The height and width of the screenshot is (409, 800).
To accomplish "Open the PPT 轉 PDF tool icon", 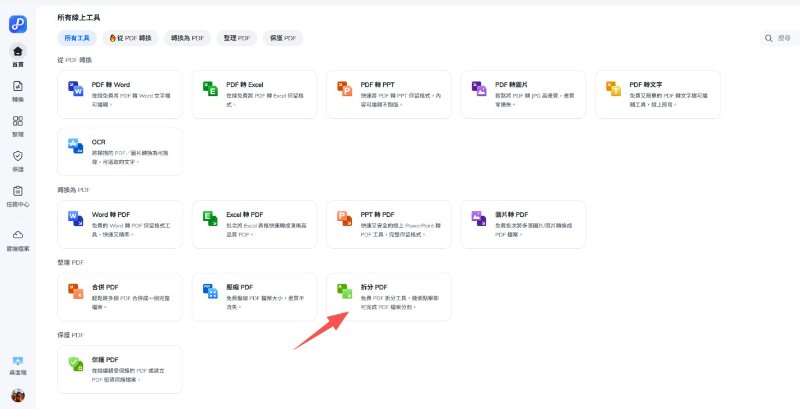I will coord(344,219).
